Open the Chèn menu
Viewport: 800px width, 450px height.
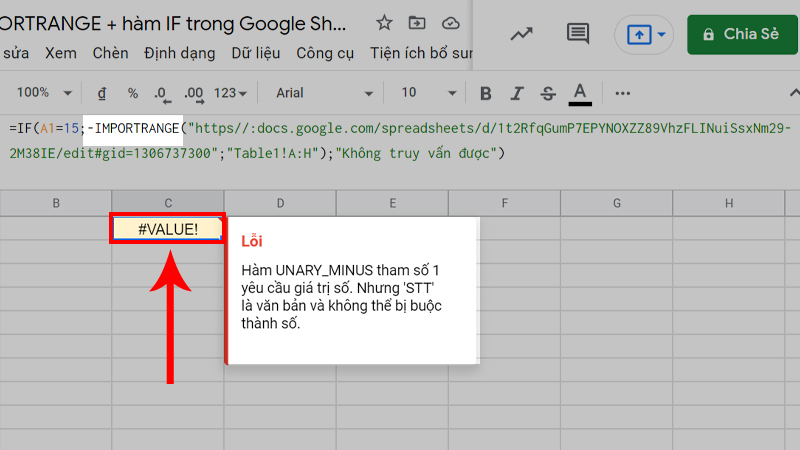point(110,53)
